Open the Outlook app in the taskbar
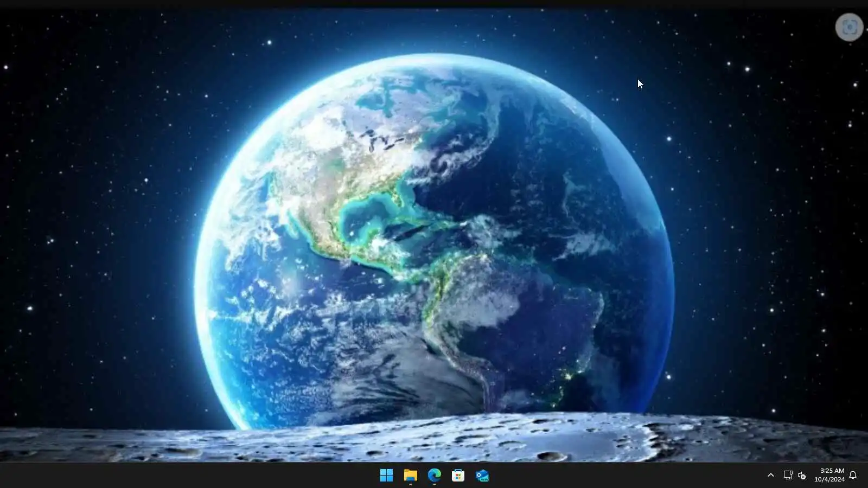This screenshot has height=488, width=868. pyautogui.click(x=482, y=476)
